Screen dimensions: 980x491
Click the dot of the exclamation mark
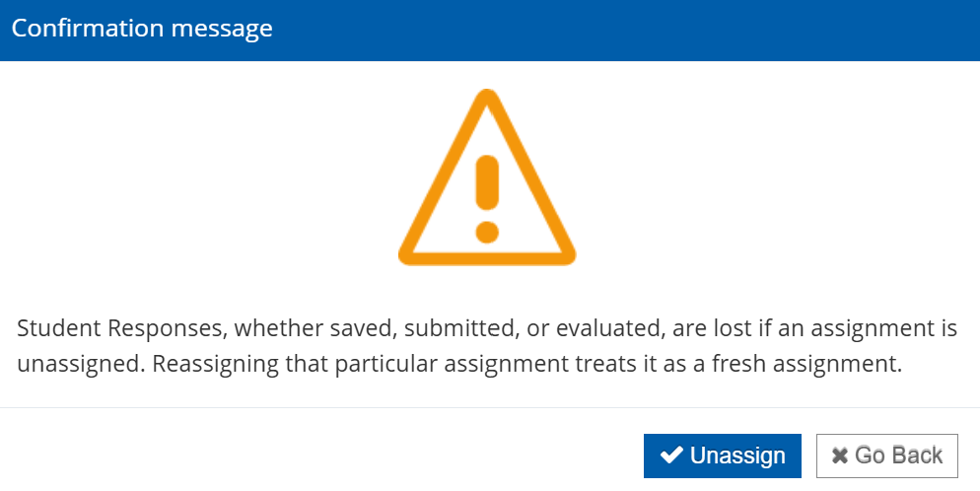[486, 232]
